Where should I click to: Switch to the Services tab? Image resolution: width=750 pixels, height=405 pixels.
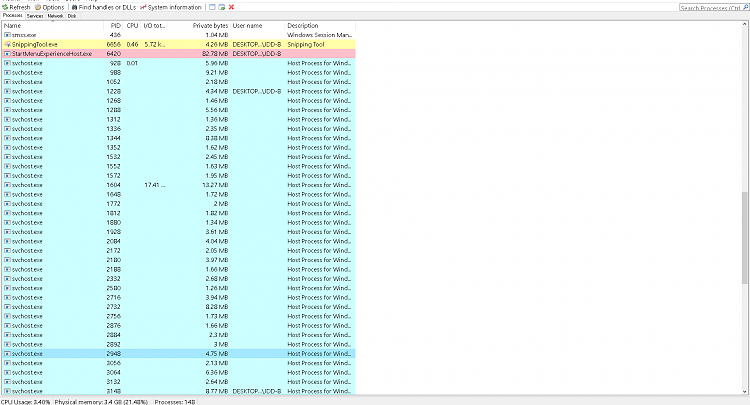click(35, 17)
